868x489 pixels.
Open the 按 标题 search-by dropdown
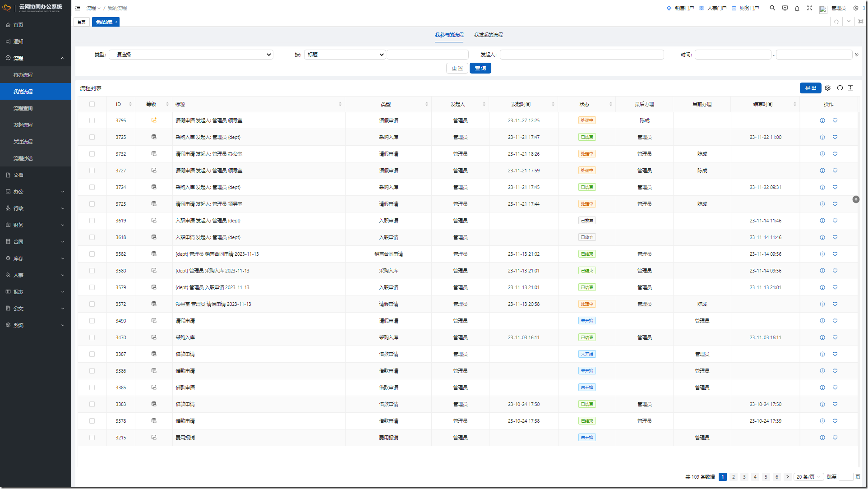point(345,55)
